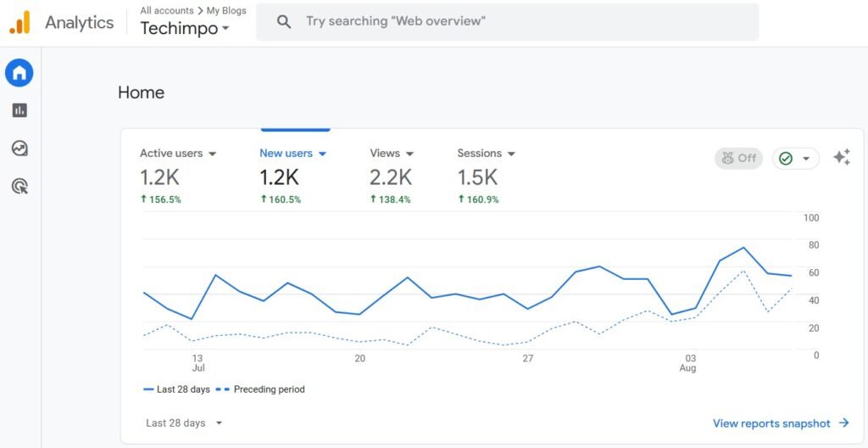Open the Reports bar chart icon

(x=19, y=110)
